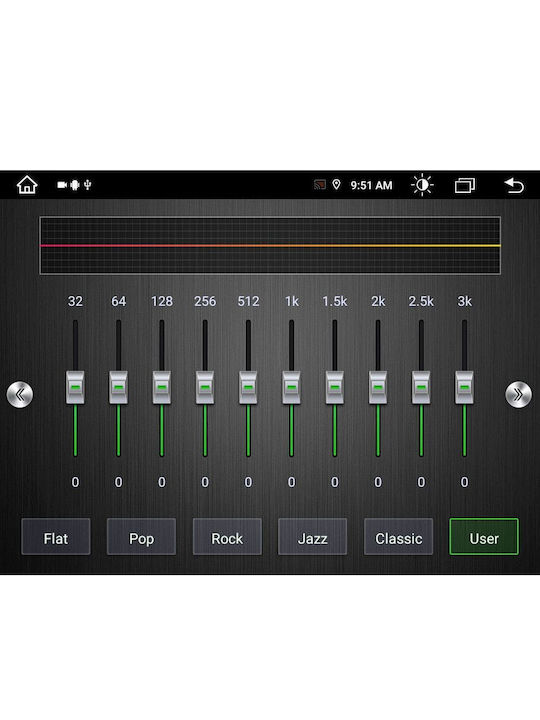Click the 1k band slider knob
Image resolution: width=540 pixels, height=720 pixels.
pos(292,388)
